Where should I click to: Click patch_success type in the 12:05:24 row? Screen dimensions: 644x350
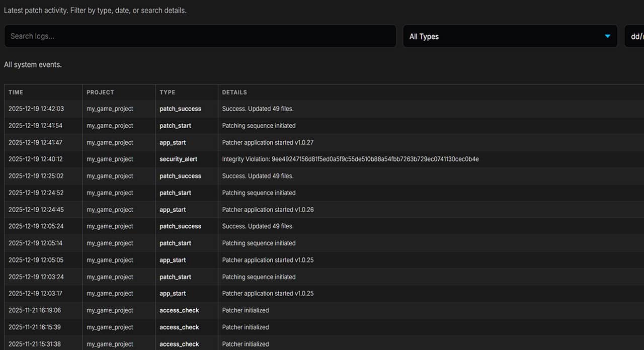180,226
